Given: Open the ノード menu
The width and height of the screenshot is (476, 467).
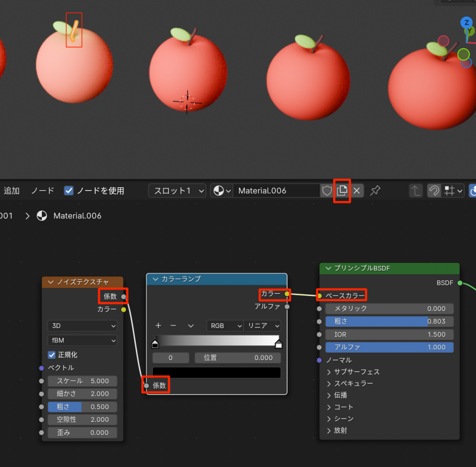Looking at the screenshot, I should pos(42,191).
